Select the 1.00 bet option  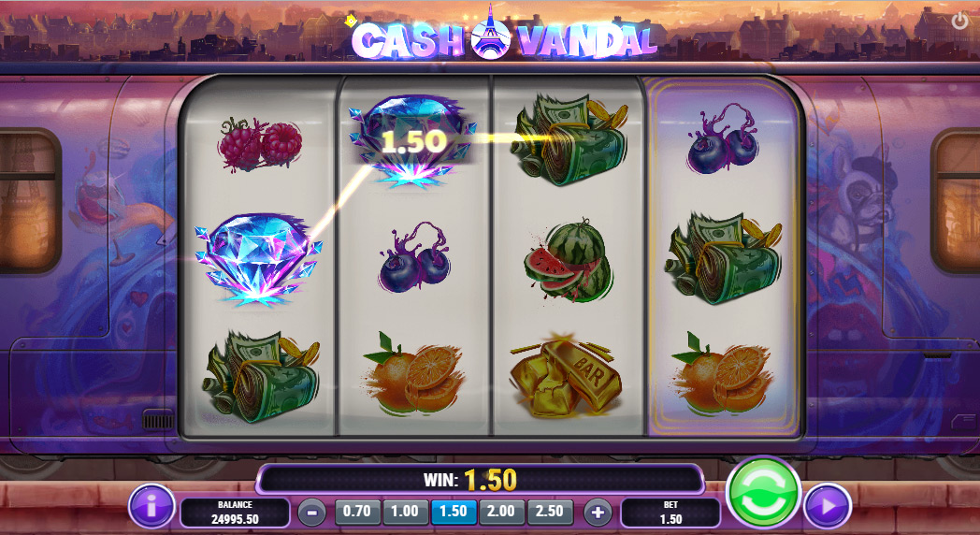pyautogui.click(x=405, y=512)
